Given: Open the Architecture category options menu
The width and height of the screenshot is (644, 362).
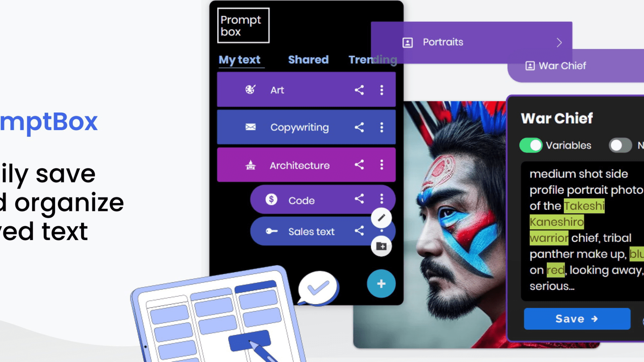Looking at the screenshot, I should (381, 165).
